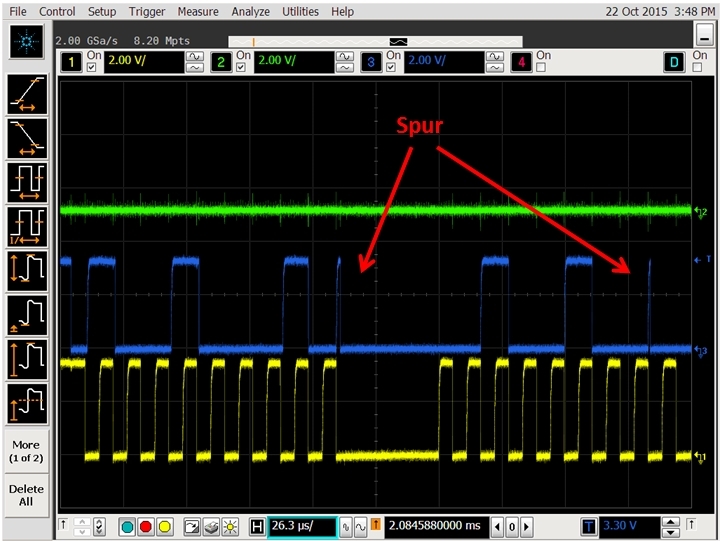This screenshot has height=541, width=720.
Task: Click the digital channels D button
Action: point(674,62)
